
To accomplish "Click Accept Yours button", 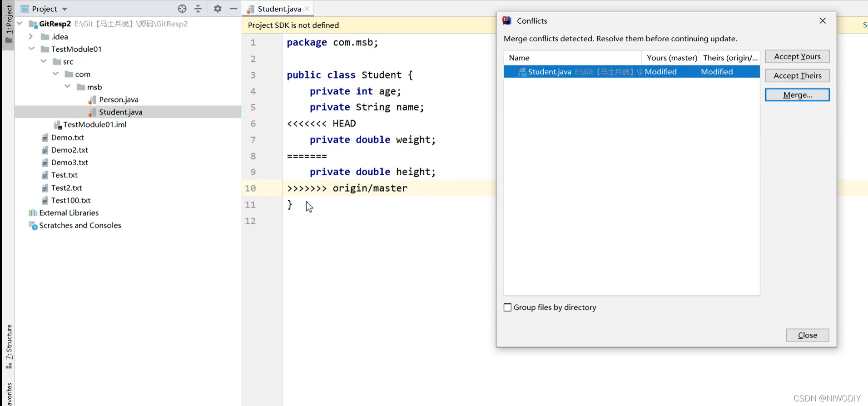I will click(797, 56).
